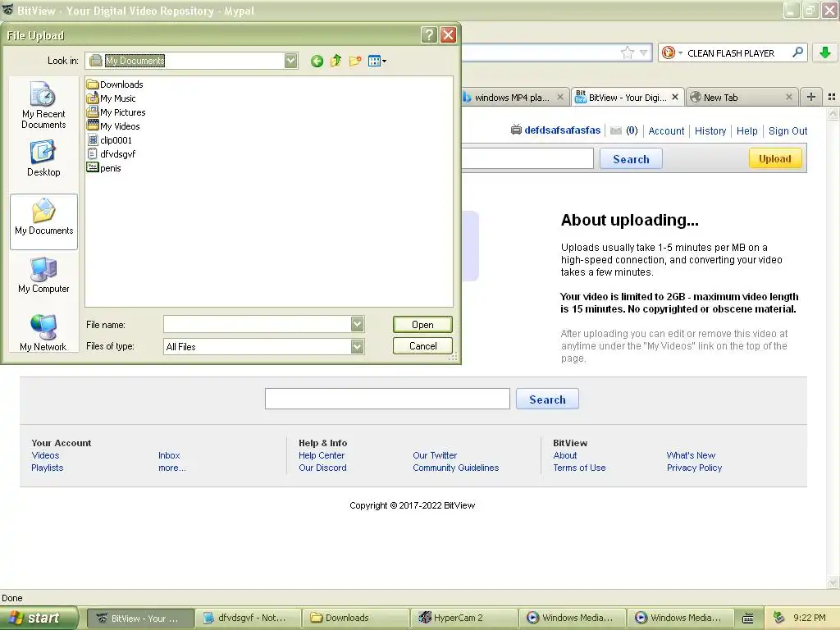Expand the File name dropdown arrow
Viewport: 840px width, 630px height.
[x=358, y=323]
